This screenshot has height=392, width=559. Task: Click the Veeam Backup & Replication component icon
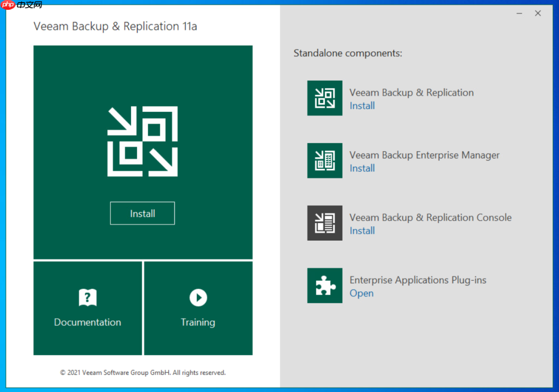325,98
